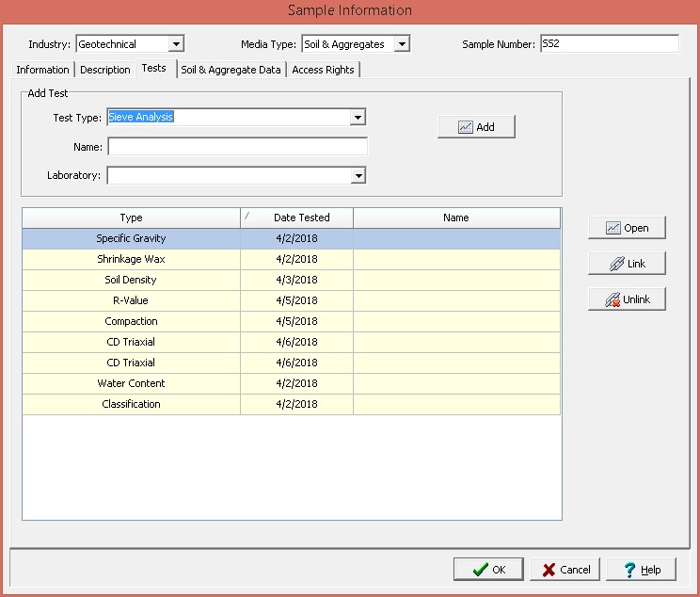Click the Help question mark icon
Image resolution: width=700 pixels, height=597 pixels.
[x=629, y=570]
